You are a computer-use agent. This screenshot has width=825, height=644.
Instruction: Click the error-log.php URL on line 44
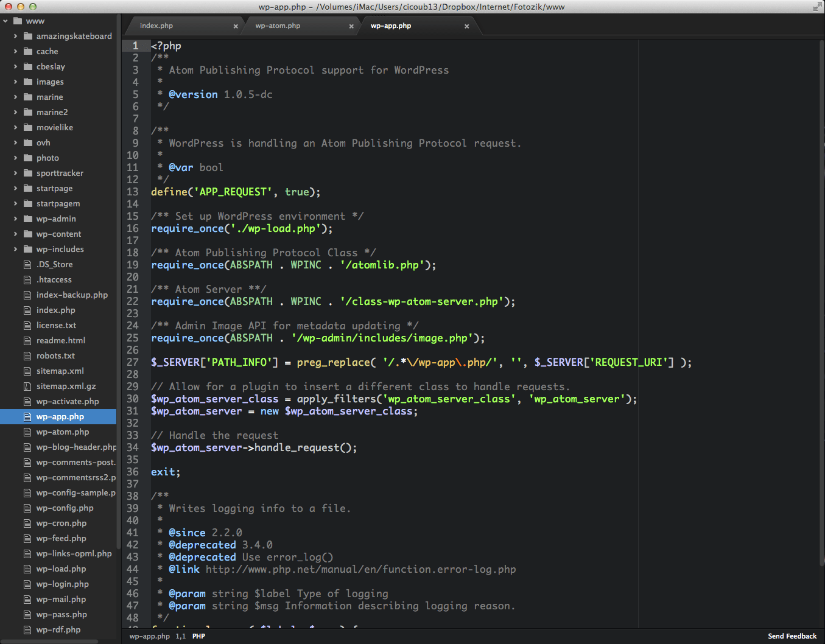360,569
